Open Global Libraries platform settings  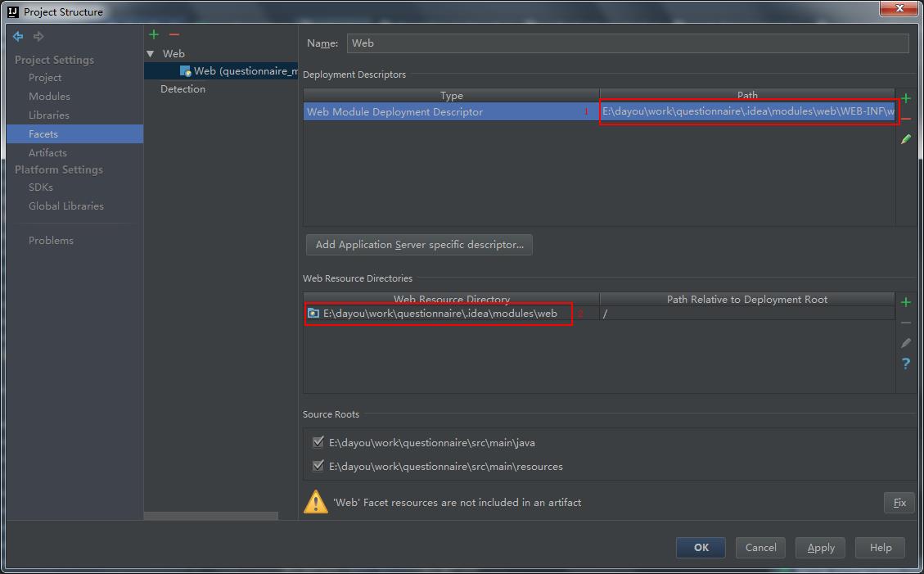66,206
